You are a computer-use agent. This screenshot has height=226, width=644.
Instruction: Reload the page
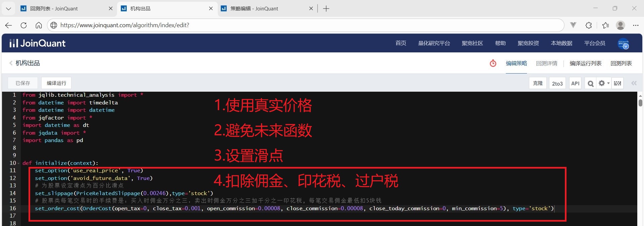pyautogui.click(x=23, y=25)
